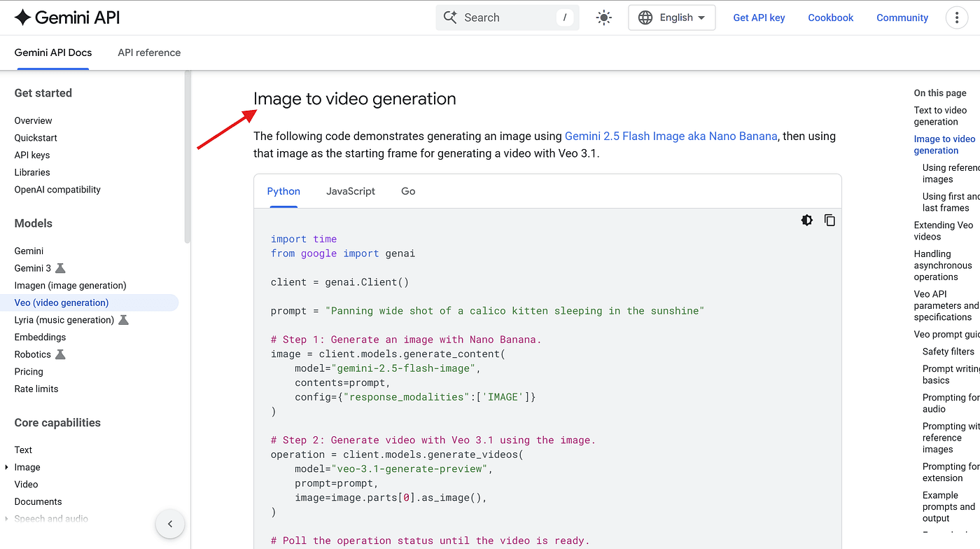Toggle site theme with sun icon

603,18
